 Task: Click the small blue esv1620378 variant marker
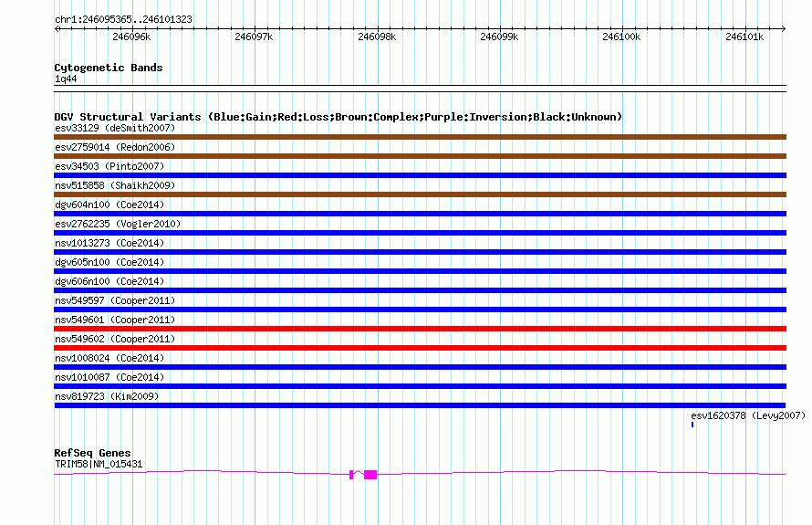[x=692, y=425]
